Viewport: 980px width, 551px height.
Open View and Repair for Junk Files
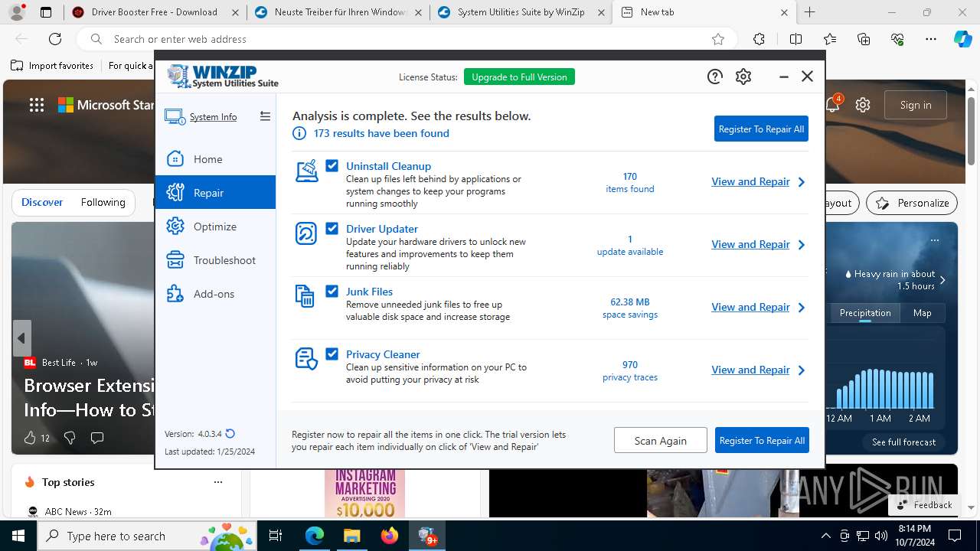point(750,307)
